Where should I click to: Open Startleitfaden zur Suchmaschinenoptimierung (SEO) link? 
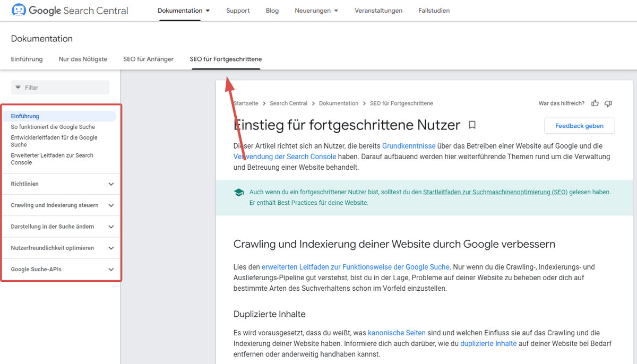pos(495,192)
